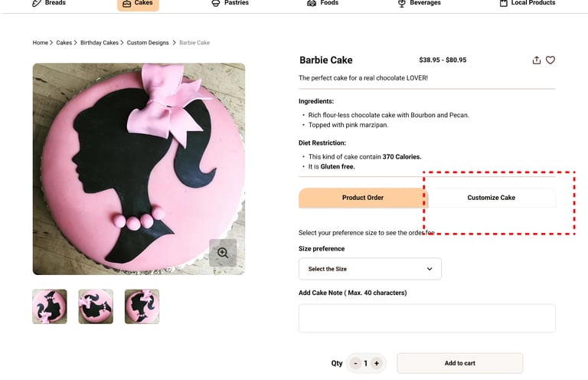Switch to the Customize Cake tab
This screenshot has width=588, height=380.
coord(492,198)
